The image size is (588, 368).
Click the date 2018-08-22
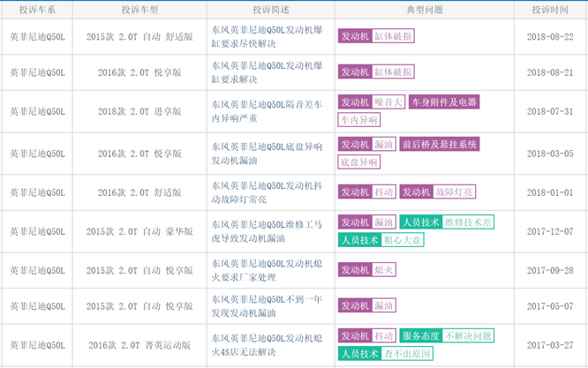pyautogui.click(x=550, y=37)
